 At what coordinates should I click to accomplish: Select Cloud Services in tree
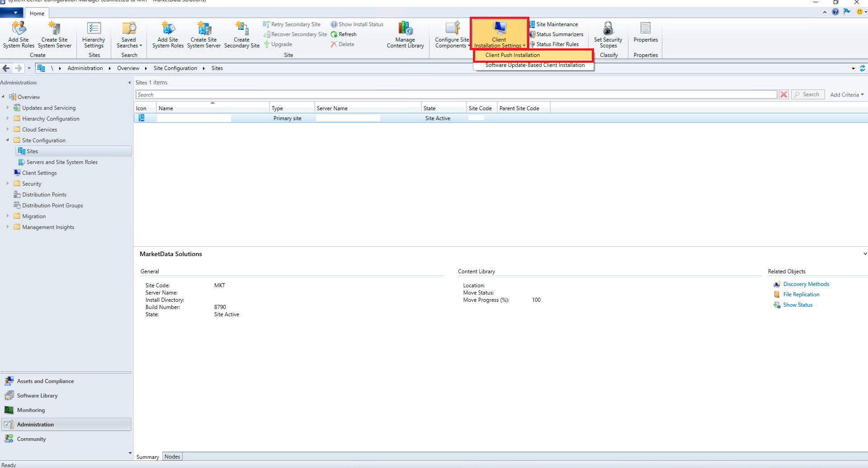pyautogui.click(x=40, y=130)
